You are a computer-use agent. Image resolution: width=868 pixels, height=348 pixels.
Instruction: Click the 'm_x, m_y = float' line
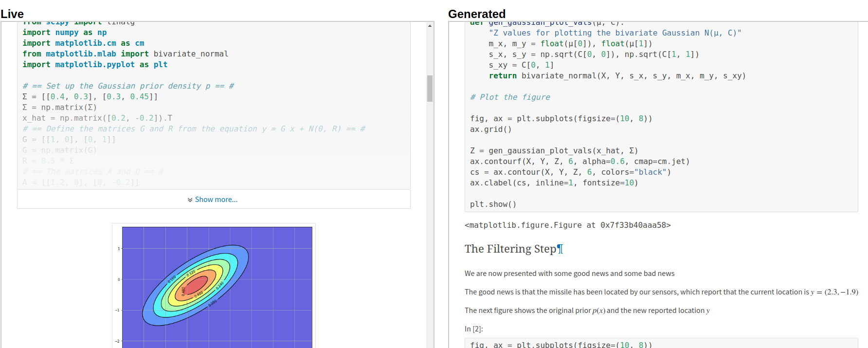coord(571,44)
